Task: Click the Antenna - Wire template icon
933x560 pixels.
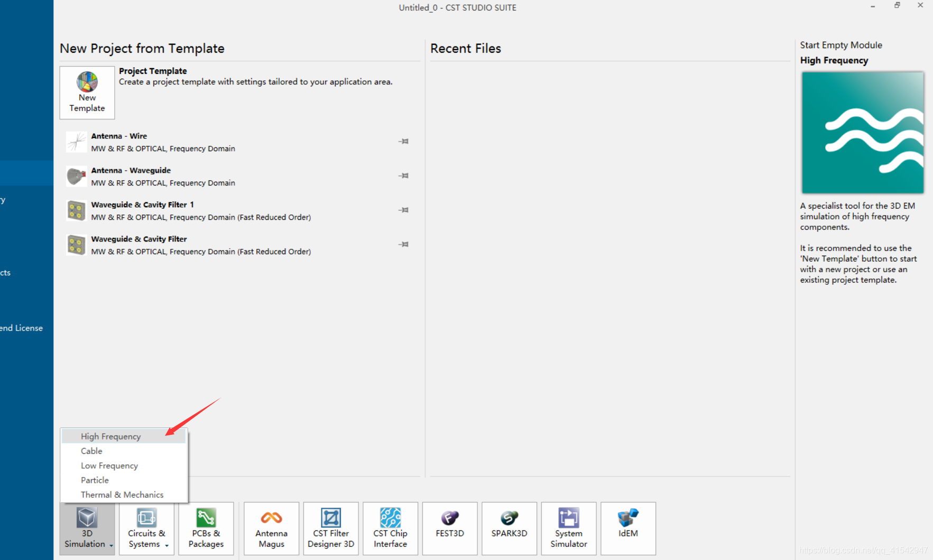Action: (77, 142)
